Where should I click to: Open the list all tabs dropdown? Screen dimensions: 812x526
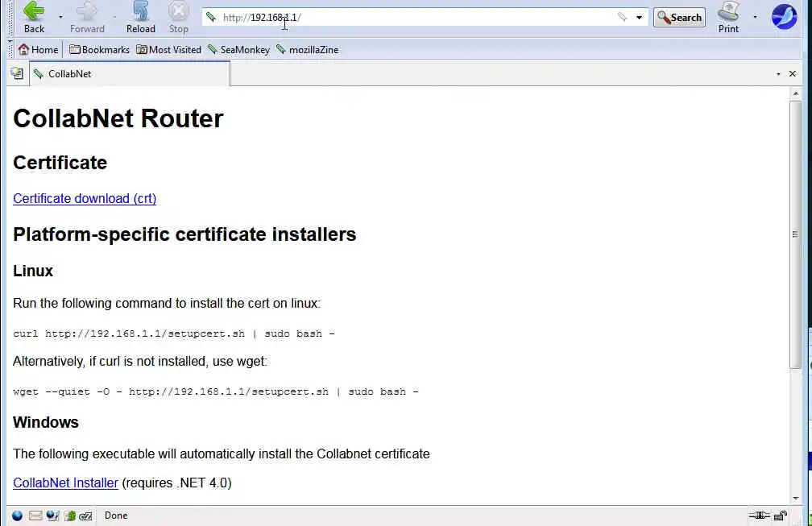778,74
